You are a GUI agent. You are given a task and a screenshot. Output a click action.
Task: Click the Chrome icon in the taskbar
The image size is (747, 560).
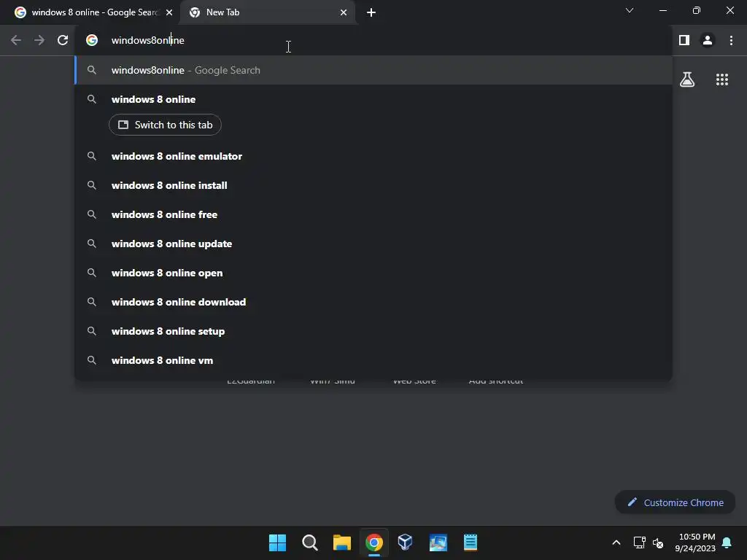(374, 542)
